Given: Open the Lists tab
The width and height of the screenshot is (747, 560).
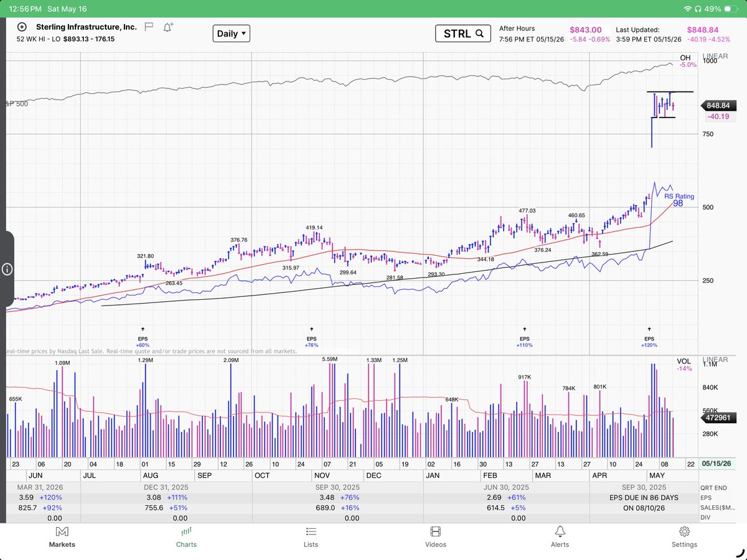Looking at the screenshot, I should pyautogui.click(x=311, y=537).
